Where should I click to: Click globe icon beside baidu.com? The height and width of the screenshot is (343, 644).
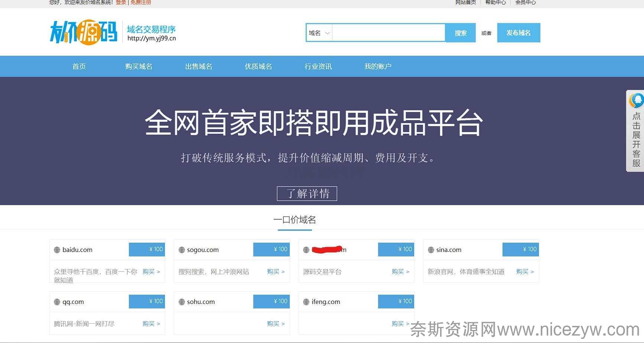tap(57, 250)
